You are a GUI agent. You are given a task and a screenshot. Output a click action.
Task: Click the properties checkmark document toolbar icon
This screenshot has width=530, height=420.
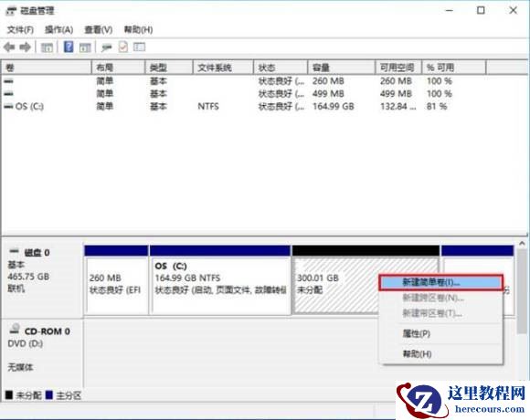123,47
